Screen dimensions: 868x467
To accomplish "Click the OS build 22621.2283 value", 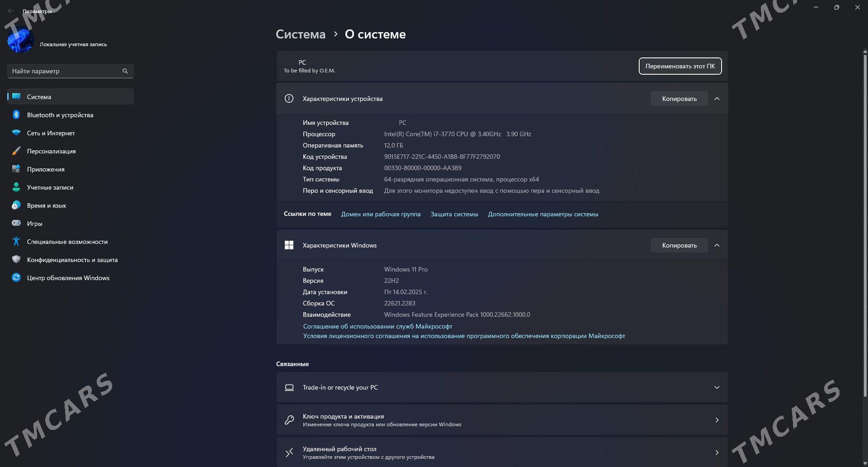I will [400, 303].
